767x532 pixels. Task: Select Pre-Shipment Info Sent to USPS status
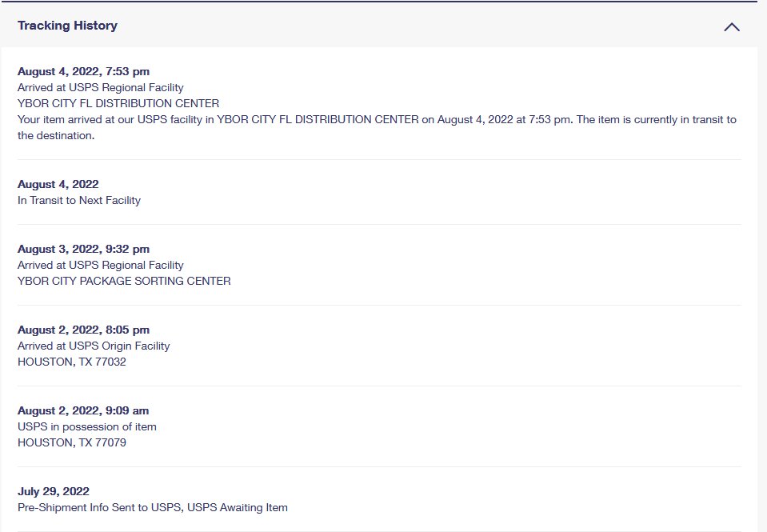152,507
